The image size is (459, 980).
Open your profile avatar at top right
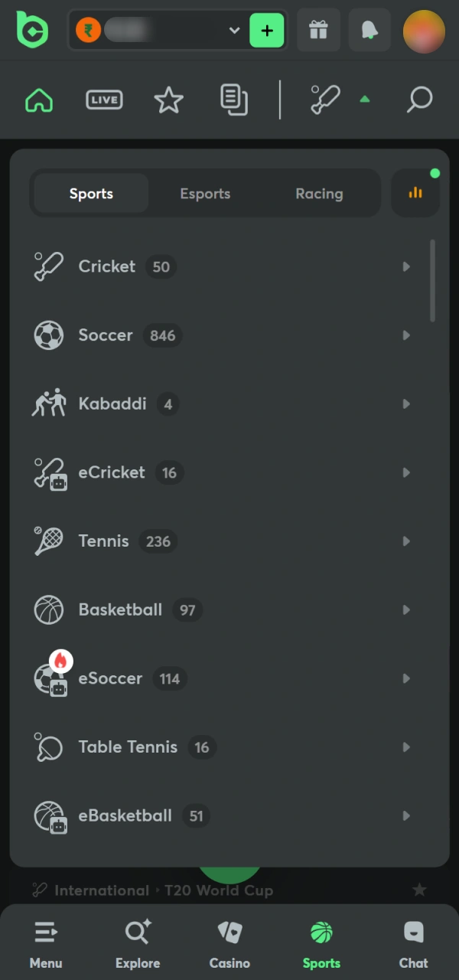pyautogui.click(x=424, y=31)
